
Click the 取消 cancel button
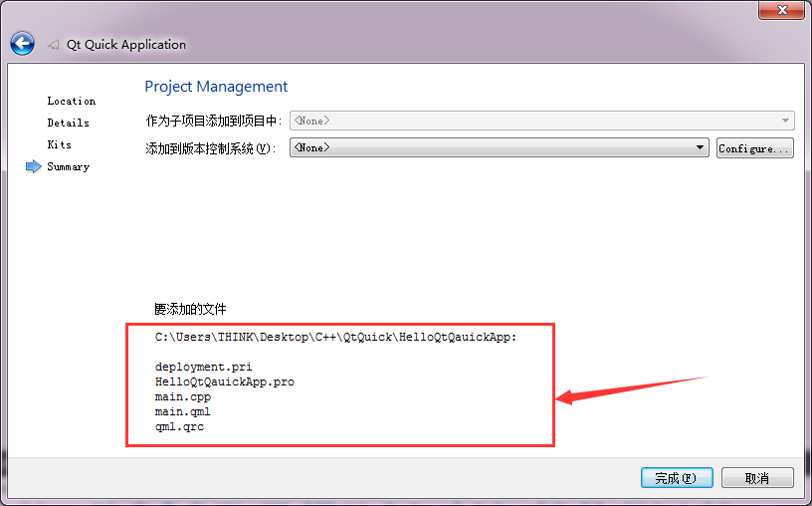pos(757,477)
